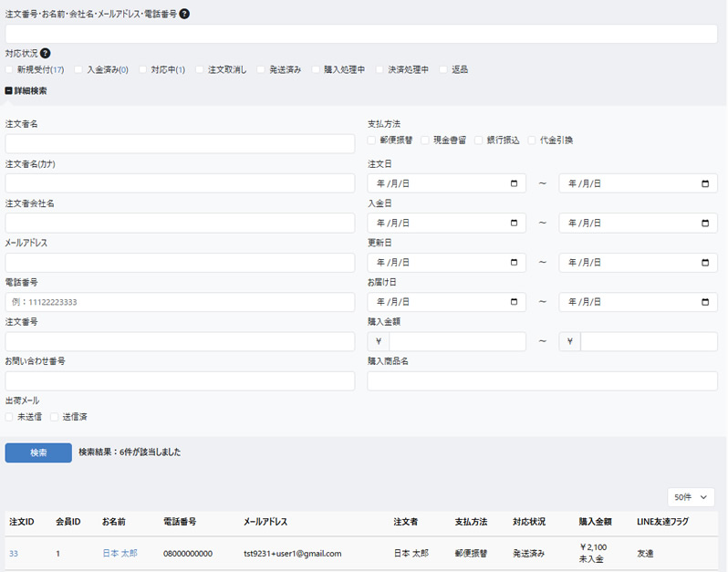Check the 郵便振替 payment method checkbox
Screen dimensions: 728x572
371,140
